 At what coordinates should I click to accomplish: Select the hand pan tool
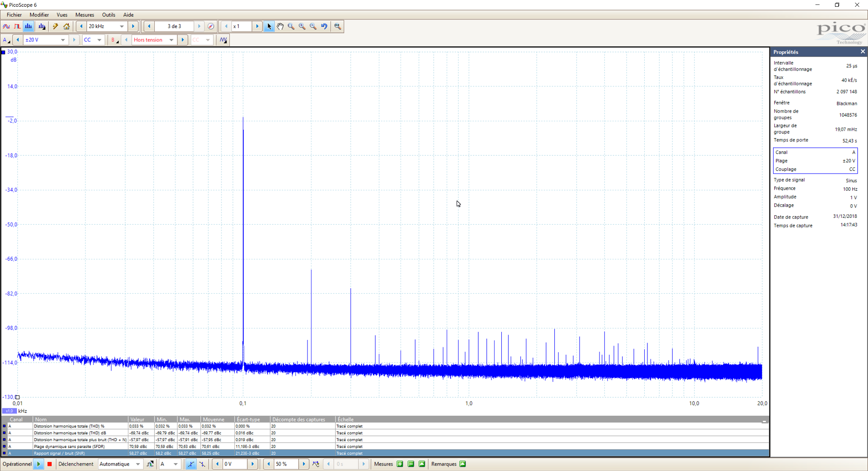280,26
